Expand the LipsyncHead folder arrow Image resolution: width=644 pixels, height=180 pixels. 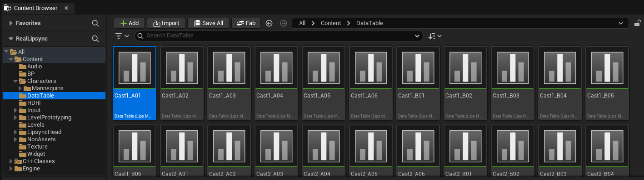point(16,132)
